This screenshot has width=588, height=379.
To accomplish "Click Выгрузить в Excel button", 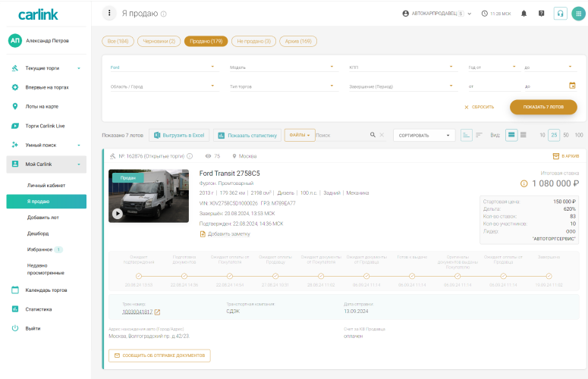I will click(179, 135).
